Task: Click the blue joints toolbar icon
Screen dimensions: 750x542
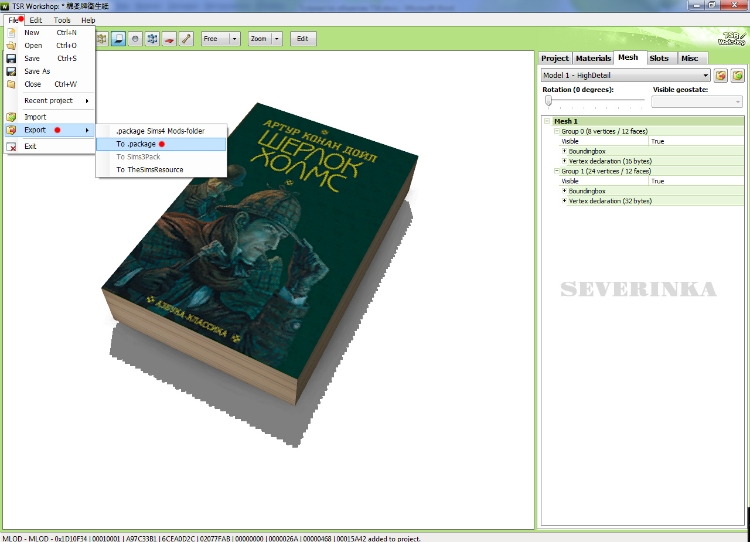Action: [x=152, y=39]
